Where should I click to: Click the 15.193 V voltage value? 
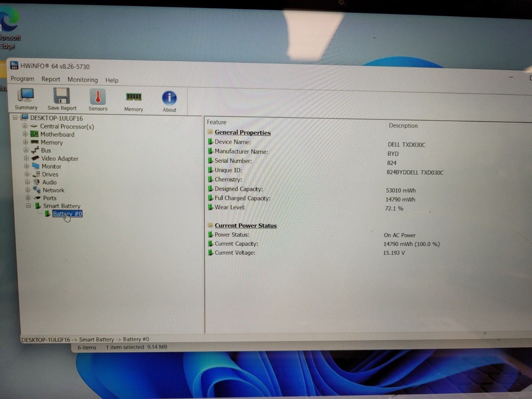click(x=394, y=253)
